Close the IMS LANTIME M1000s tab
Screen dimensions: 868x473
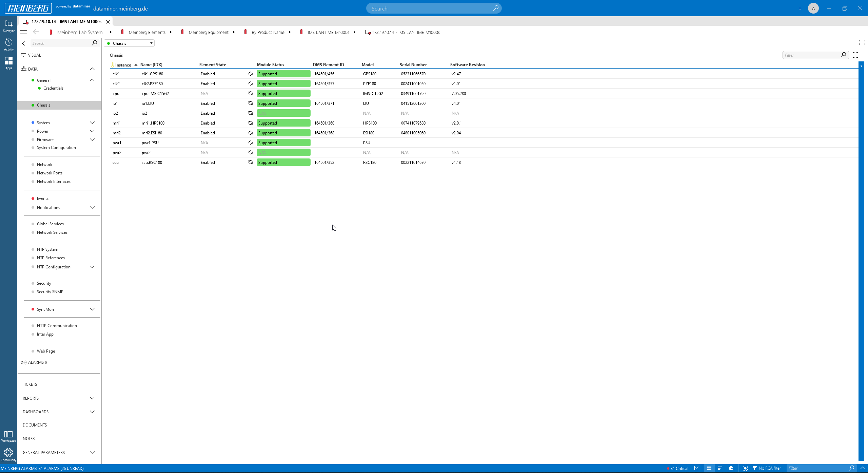pyautogui.click(x=108, y=22)
